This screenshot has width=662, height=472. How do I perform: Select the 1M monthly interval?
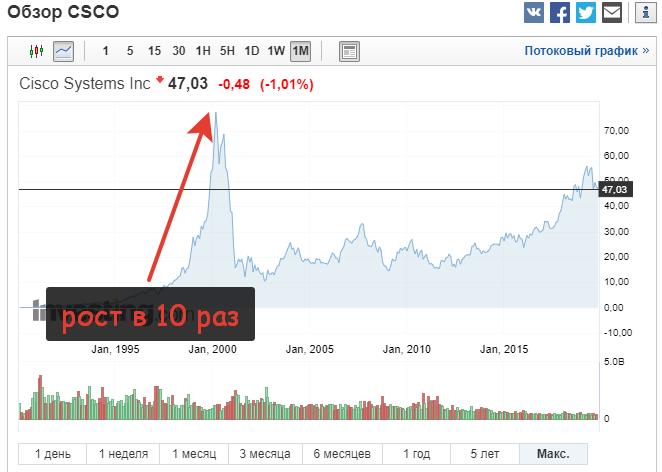click(x=301, y=50)
